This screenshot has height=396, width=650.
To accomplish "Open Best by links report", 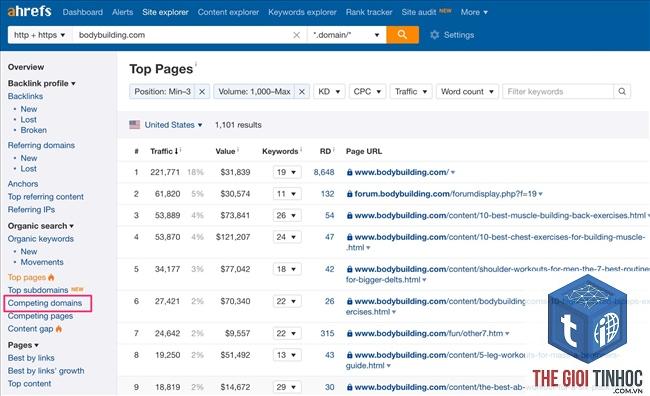I will 31,358.
